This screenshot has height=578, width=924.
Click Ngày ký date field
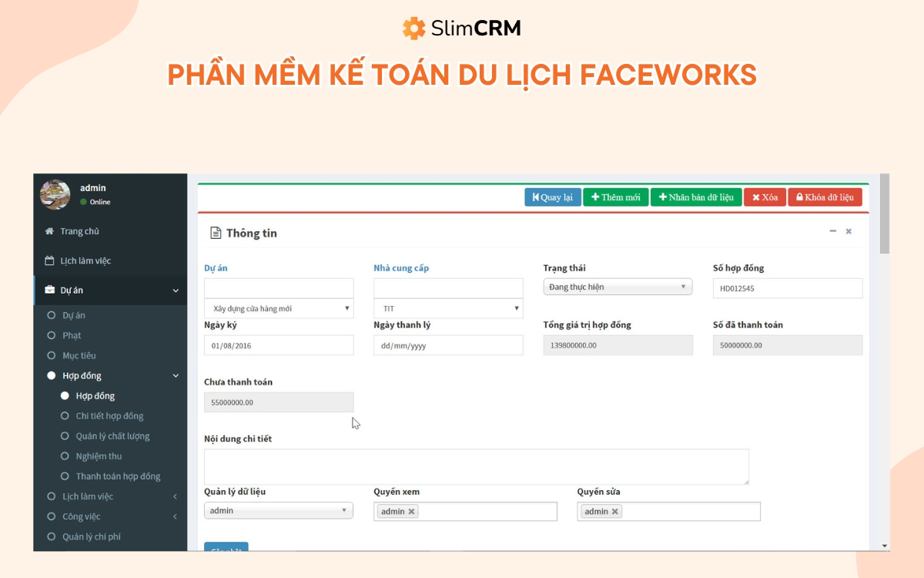pos(279,345)
